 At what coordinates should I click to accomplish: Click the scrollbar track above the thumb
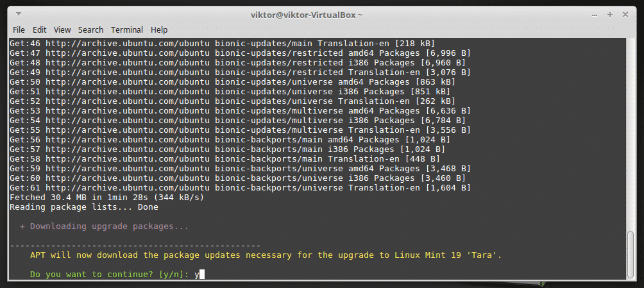point(631,128)
